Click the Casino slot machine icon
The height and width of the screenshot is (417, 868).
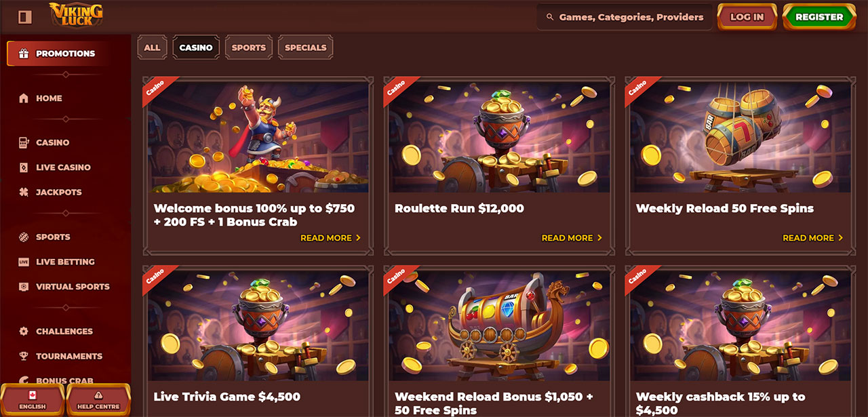click(24, 142)
